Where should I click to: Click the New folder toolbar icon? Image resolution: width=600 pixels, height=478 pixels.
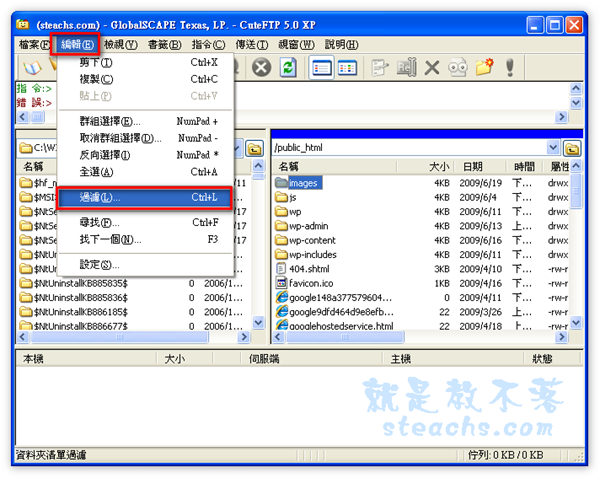point(484,67)
